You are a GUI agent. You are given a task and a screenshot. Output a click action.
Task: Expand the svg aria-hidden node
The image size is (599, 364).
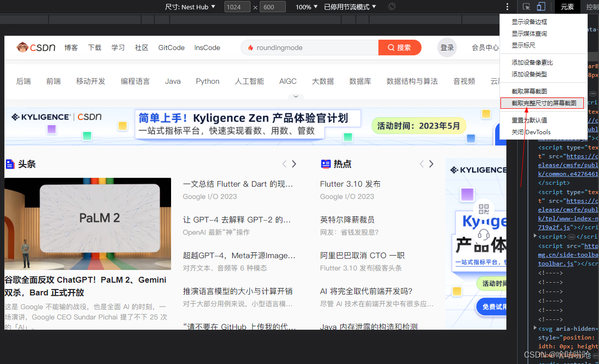pyautogui.click(x=536, y=328)
